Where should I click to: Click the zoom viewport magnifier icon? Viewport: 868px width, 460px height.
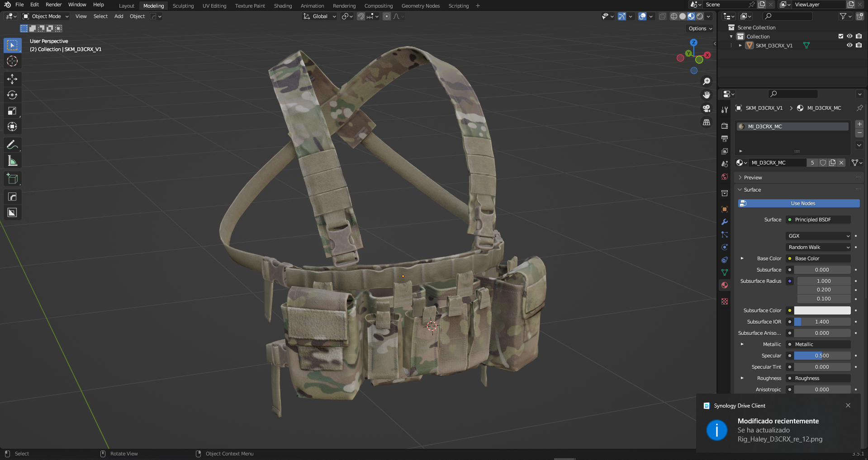(x=707, y=81)
